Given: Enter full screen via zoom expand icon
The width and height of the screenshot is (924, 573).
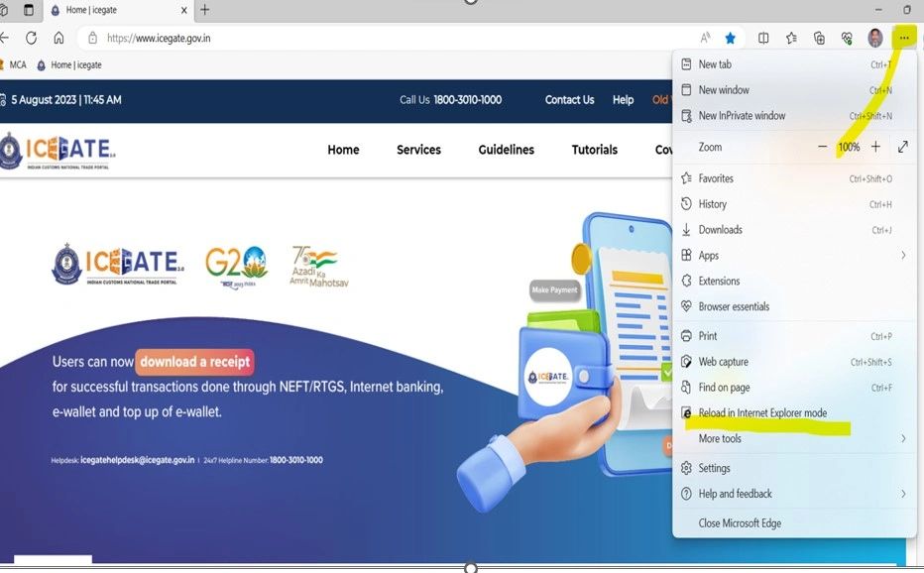Looking at the screenshot, I should pyautogui.click(x=903, y=147).
